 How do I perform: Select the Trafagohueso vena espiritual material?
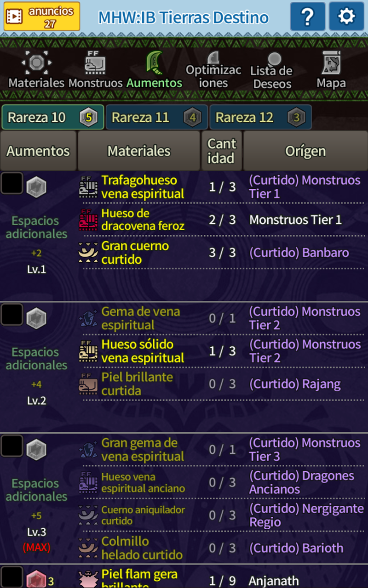[142, 187]
